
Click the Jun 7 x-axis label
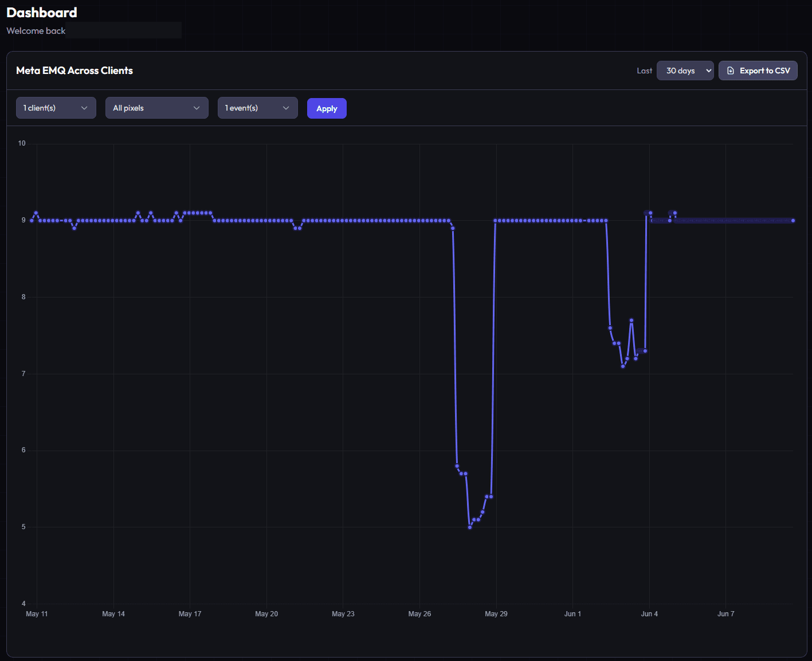pos(726,614)
